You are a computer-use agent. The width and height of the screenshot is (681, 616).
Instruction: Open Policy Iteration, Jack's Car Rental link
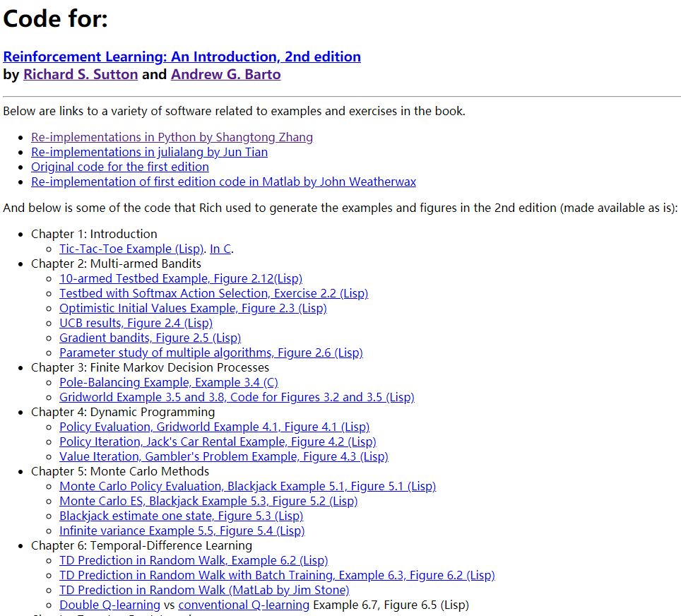point(218,442)
